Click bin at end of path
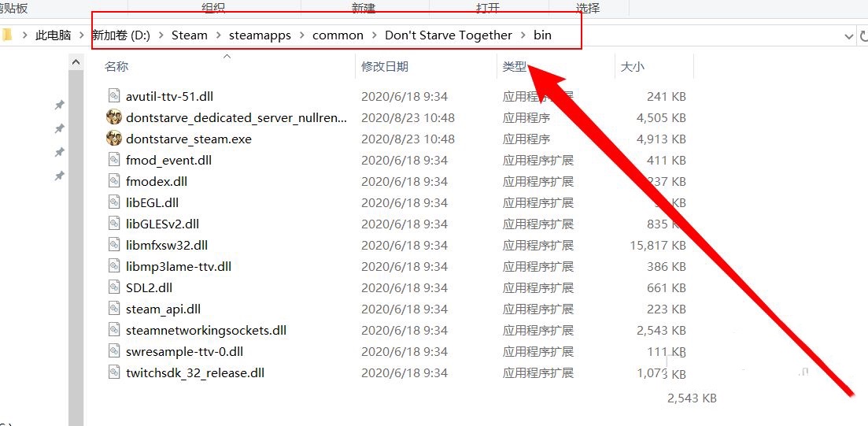The height and width of the screenshot is (426, 868). 542,35
